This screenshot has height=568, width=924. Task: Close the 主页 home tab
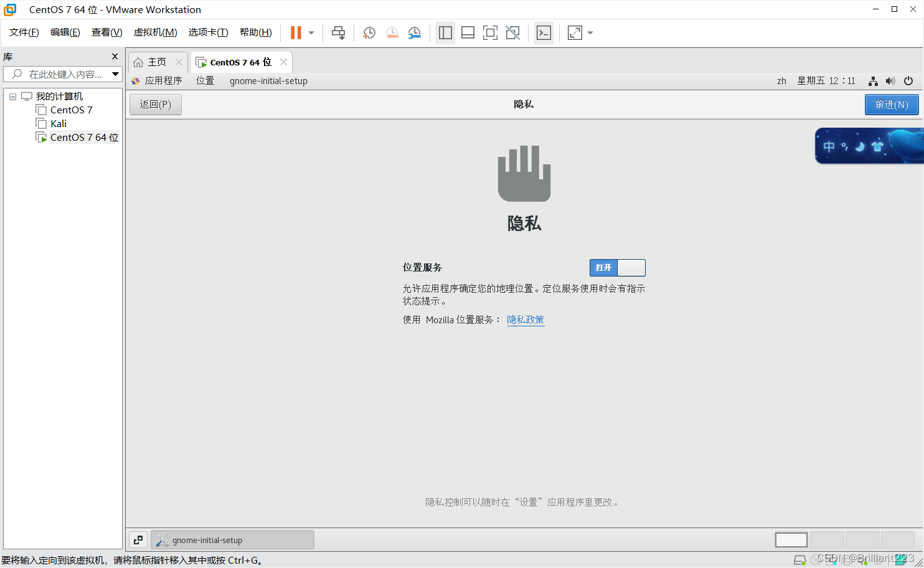179,62
